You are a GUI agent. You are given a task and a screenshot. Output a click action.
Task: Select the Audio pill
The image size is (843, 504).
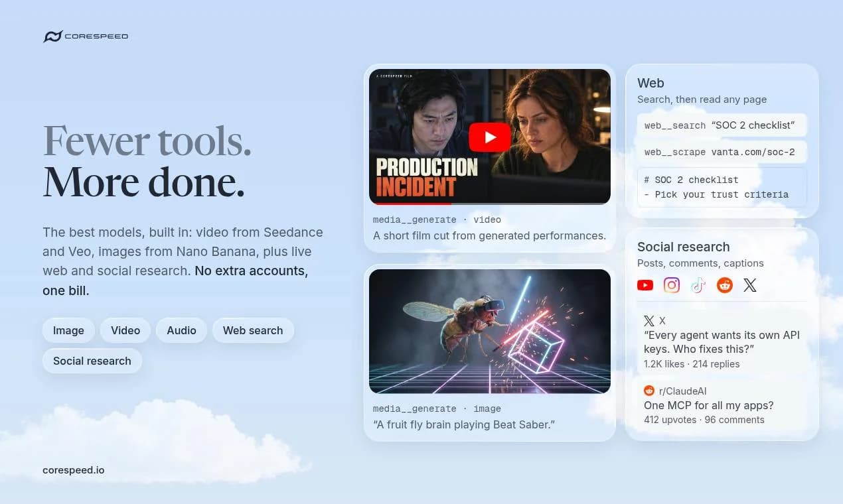pyautogui.click(x=181, y=330)
